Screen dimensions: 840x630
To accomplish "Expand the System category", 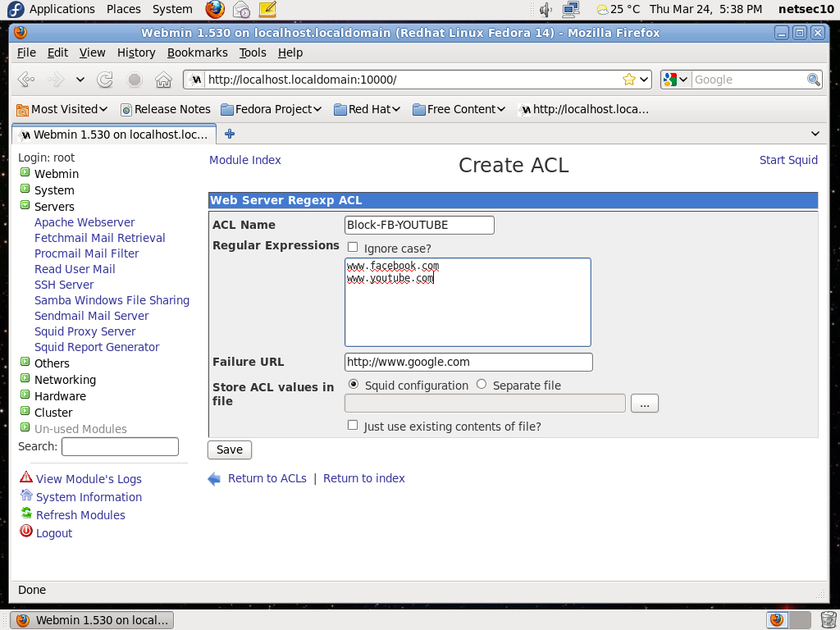I will click(25, 189).
